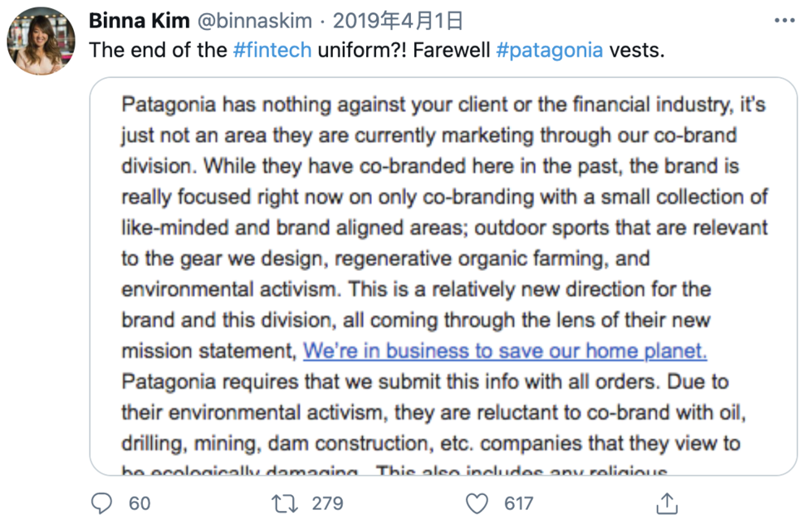Like the tweet with the heart icon
Screen dimensions: 812x525
(x=477, y=503)
